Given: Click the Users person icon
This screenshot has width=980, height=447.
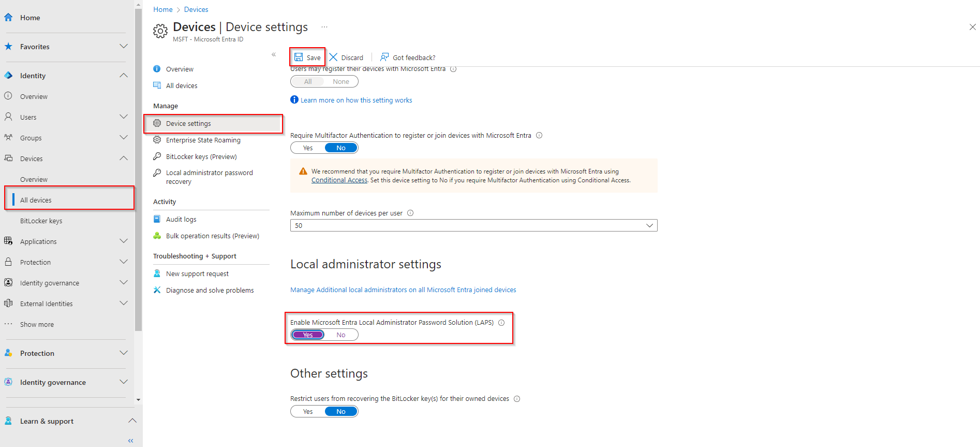Looking at the screenshot, I should 8,117.
